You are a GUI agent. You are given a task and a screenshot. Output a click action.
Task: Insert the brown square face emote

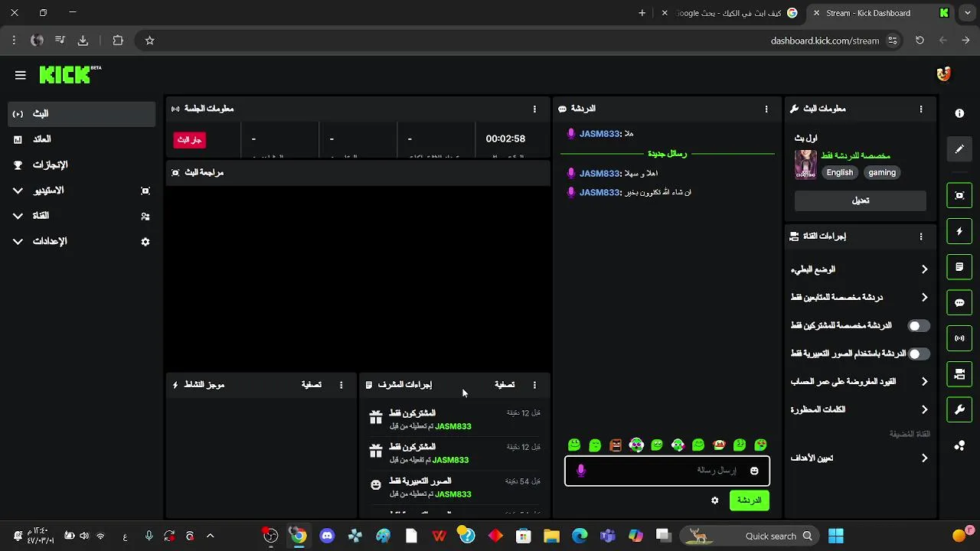[616, 445]
